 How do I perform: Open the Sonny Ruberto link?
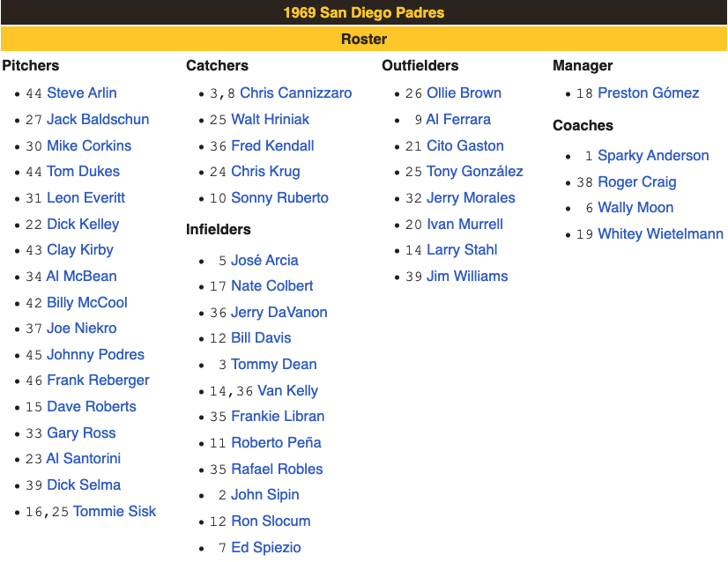pos(280,197)
